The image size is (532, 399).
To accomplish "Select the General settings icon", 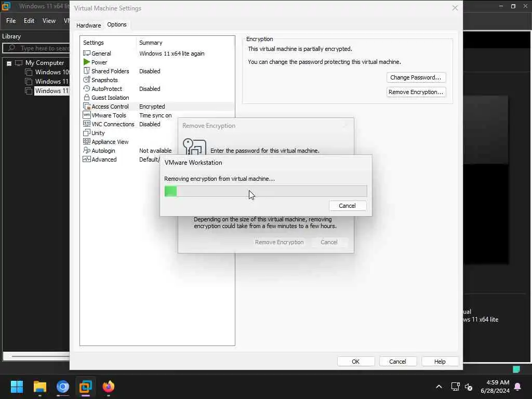I will coord(87,54).
